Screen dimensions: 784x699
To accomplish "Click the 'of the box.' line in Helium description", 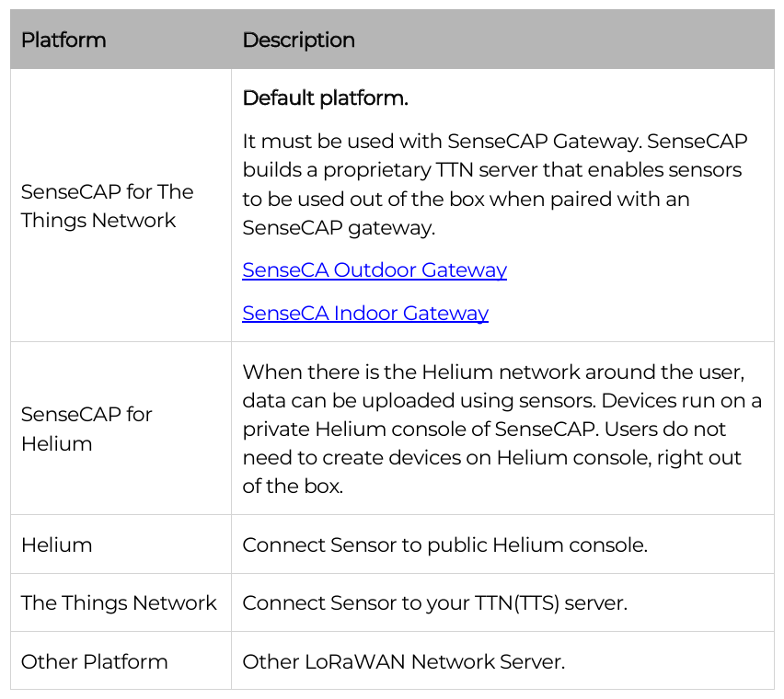I will click(293, 487).
